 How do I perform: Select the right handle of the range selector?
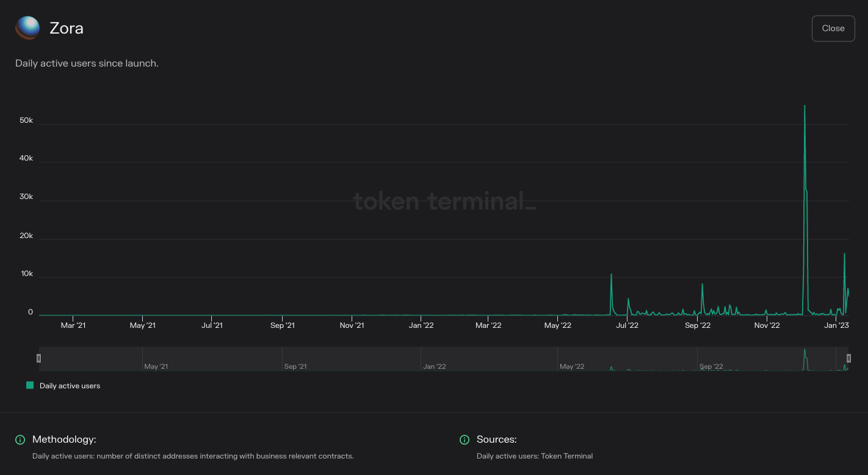[x=848, y=358]
